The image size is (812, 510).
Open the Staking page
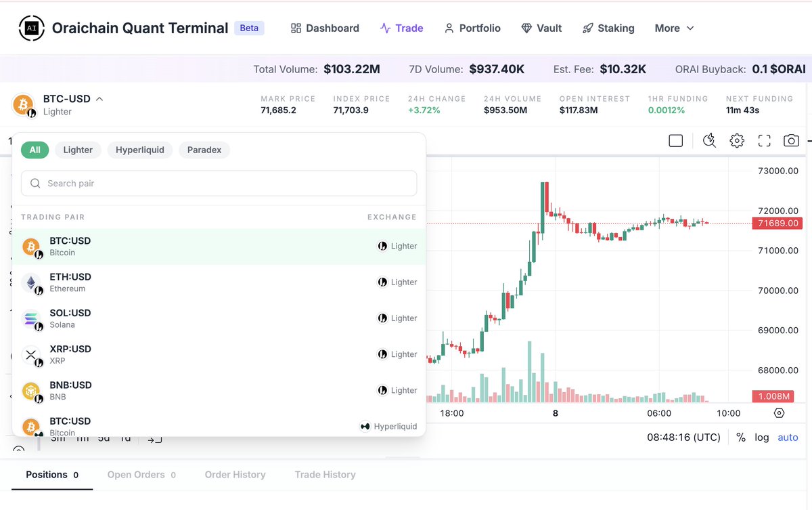click(608, 28)
